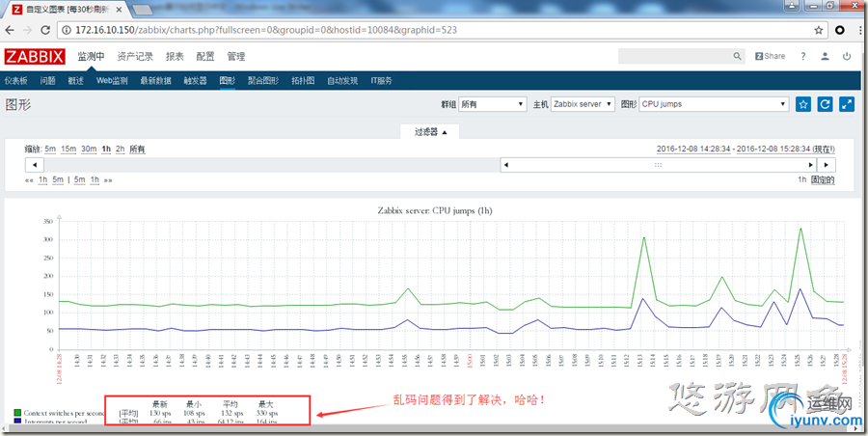Go to 聚合图形 submenu
Viewport: 868px width, 436px height.
tap(263, 80)
